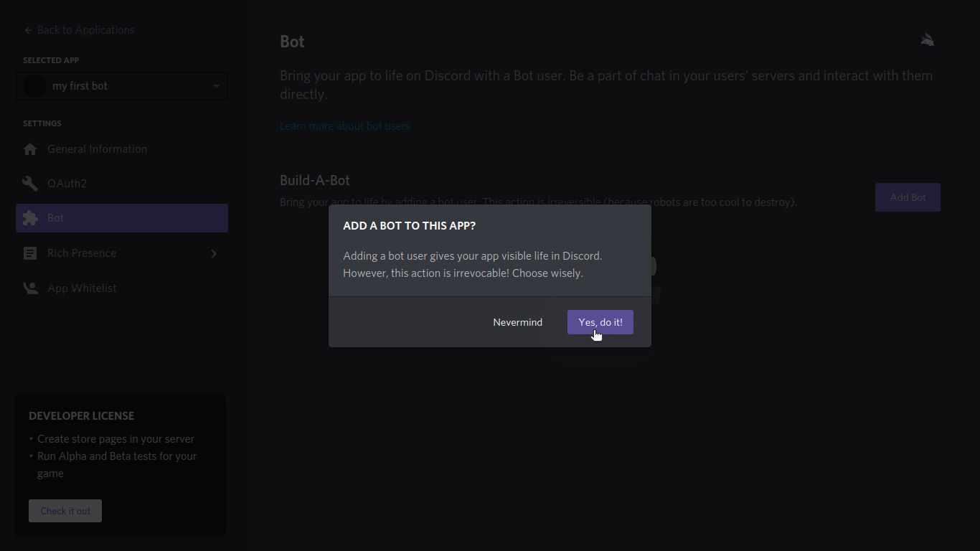Click the DEVELOPER LICENSE heading
This screenshot has width=980, height=551.
(x=81, y=416)
